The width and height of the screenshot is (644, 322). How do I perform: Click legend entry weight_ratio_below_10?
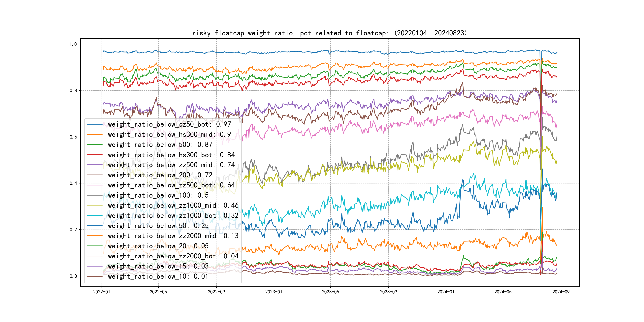click(x=158, y=276)
